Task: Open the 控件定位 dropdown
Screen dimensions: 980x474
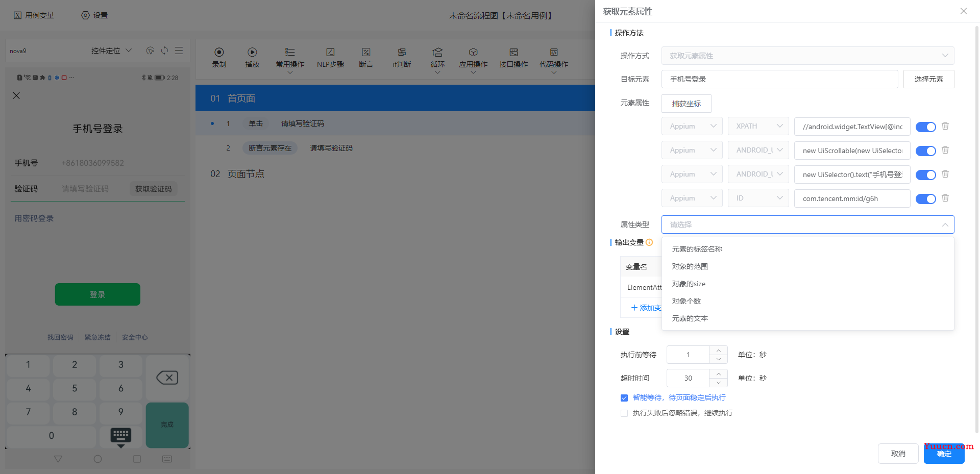Action: [111, 51]
